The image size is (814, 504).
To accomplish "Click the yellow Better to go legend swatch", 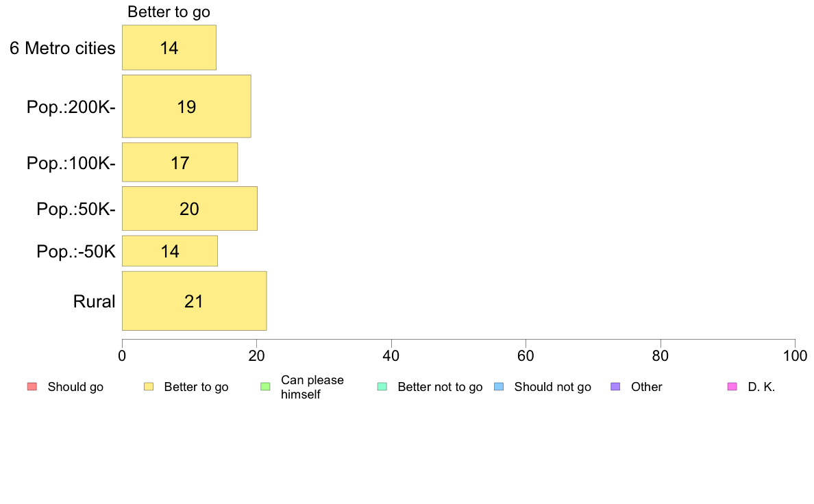I will [x=149, y=387].
